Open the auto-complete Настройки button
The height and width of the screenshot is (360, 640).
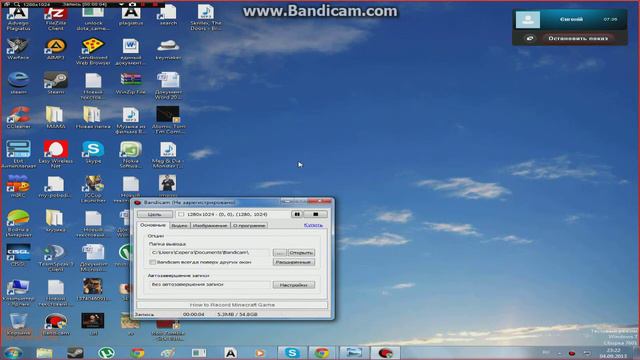(x=293, y=285)
